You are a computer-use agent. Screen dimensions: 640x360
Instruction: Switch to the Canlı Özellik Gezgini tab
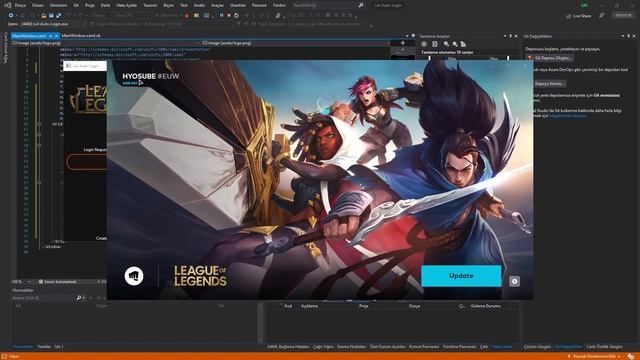(604, 347)
